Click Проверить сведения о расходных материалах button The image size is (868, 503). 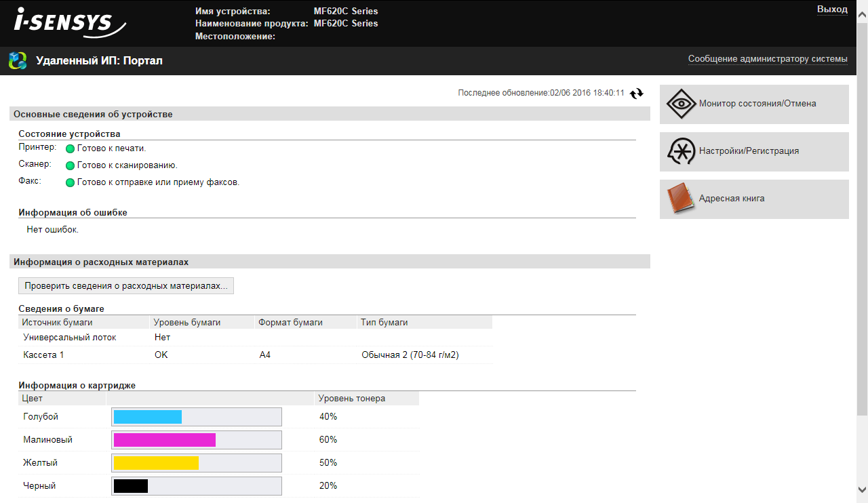pos(126,286)
